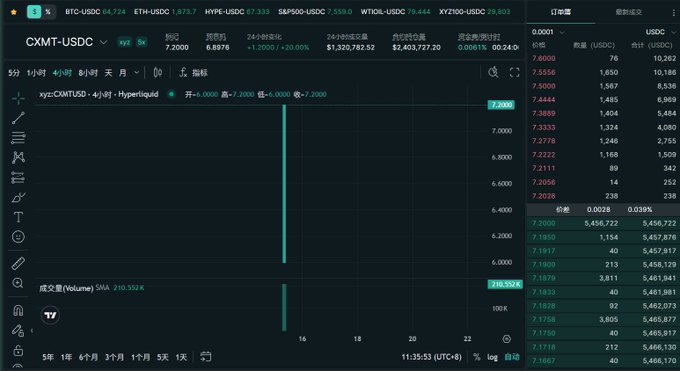Open chart settings gear near the time axis
The height and width of the screenshot is (371, 680).
tap(507, 339)
